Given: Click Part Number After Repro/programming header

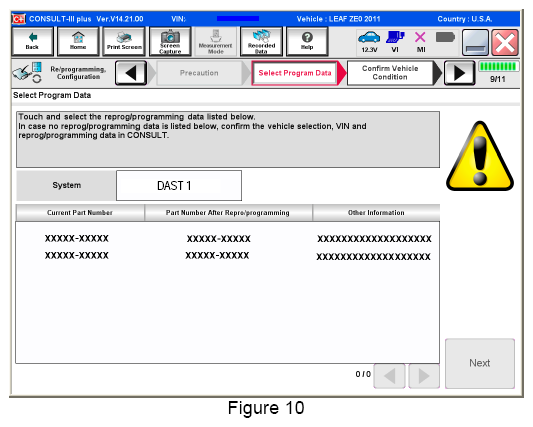Looking at the screenshot, I should point(228,213).
